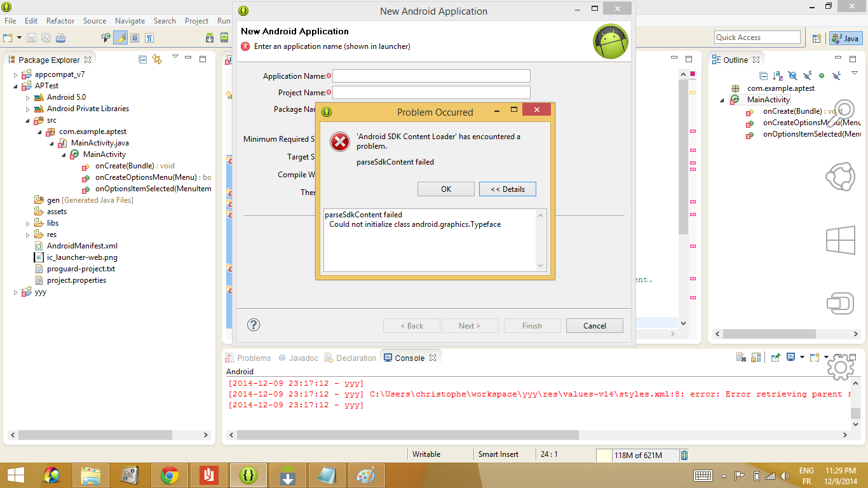The image size is (868, 488).
Task: Click the << Details button
Action: point(508,189)
